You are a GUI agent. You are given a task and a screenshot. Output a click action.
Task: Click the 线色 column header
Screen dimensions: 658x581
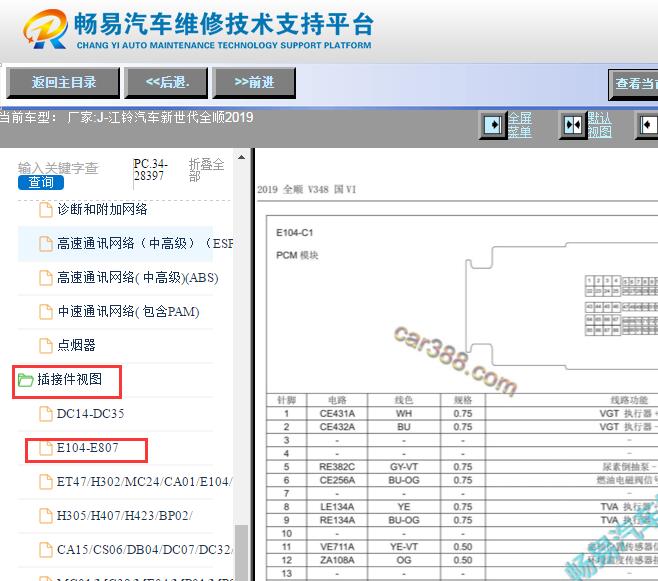coord(404,400)
